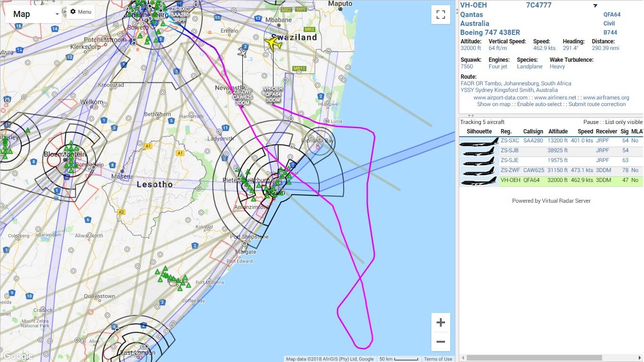644x362 pixels.
Task: Select the grey CAW625 aircraft on map
Action: coord(243,51)
